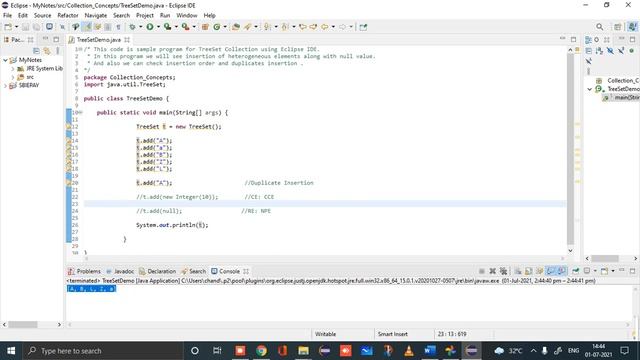
Task: Toggle Word Wrap in Console toolbar
Action: tap(540, 271)
